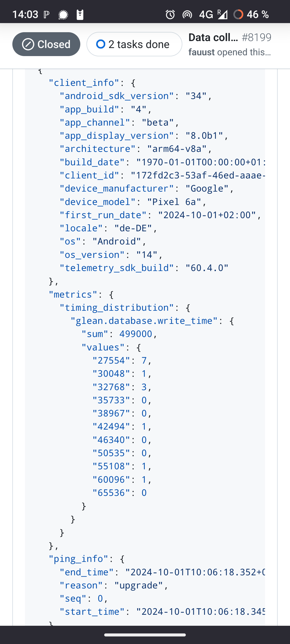Tap the alarm clock status icon
The image size is (290, 644).
pyautogui.click(x=170, y=14)
